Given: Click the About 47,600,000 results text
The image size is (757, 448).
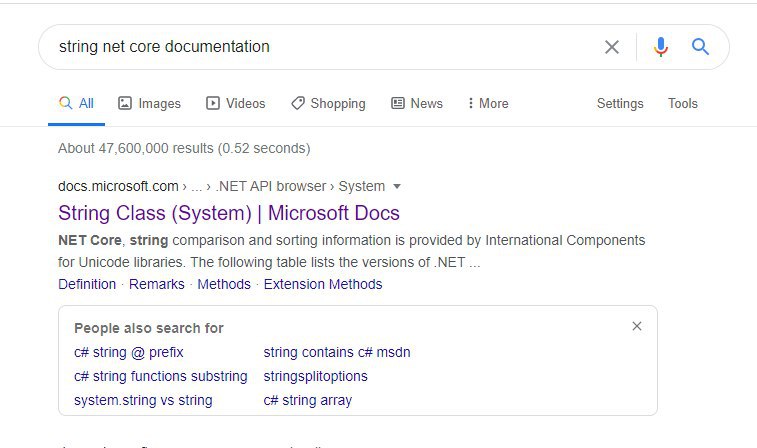Looking at the screenshot, I should [184, 148].
